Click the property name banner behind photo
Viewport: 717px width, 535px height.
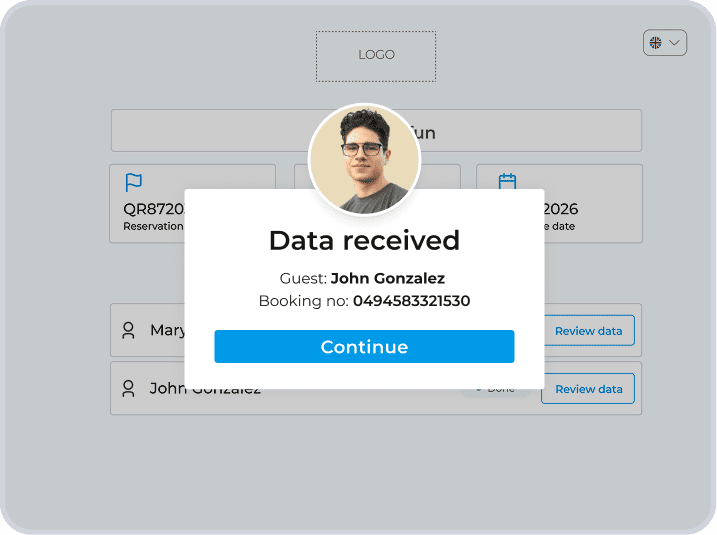tap(376, 130)
